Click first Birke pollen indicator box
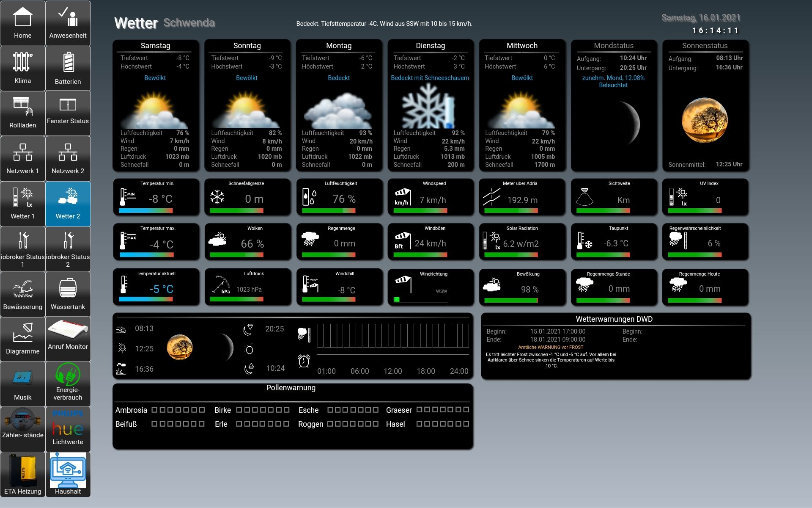This screenshot has width=812, height=508. tap(239, 410)
